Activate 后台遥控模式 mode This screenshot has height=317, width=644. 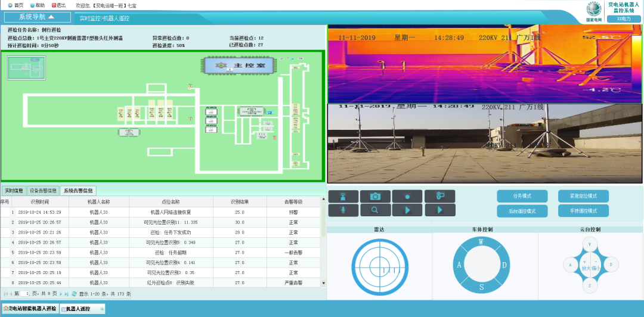pyautogui.click(x=522, y=211)
